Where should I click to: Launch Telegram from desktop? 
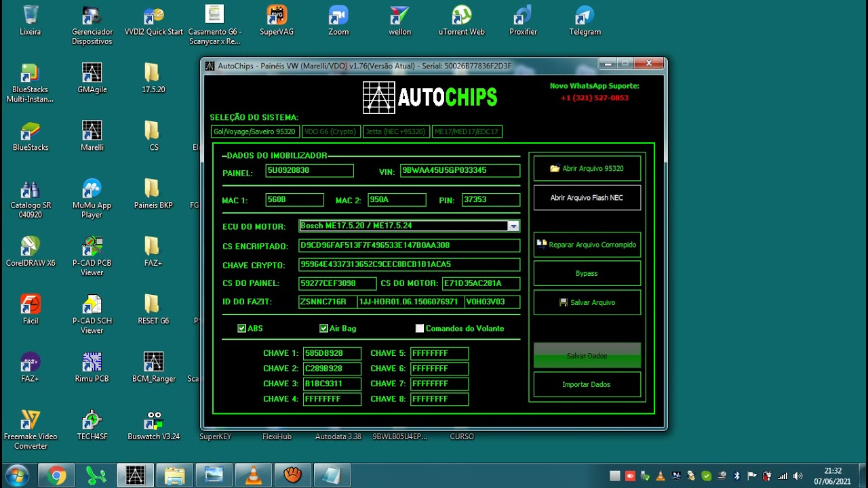point(585,20)
